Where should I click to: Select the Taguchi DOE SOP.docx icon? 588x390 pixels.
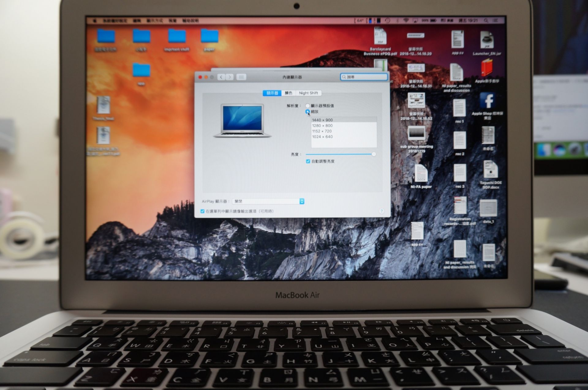point(491,169)
